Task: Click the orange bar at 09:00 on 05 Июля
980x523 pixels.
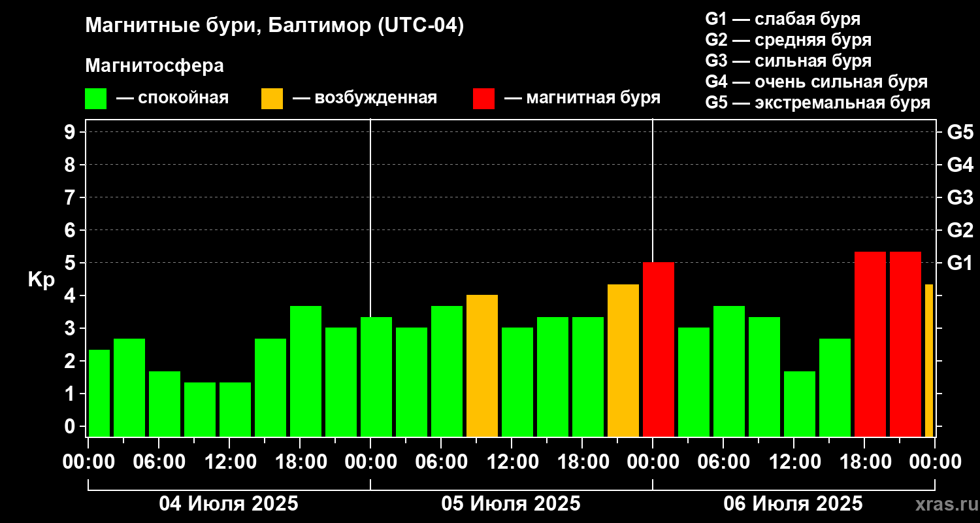Action: [482, 365]
